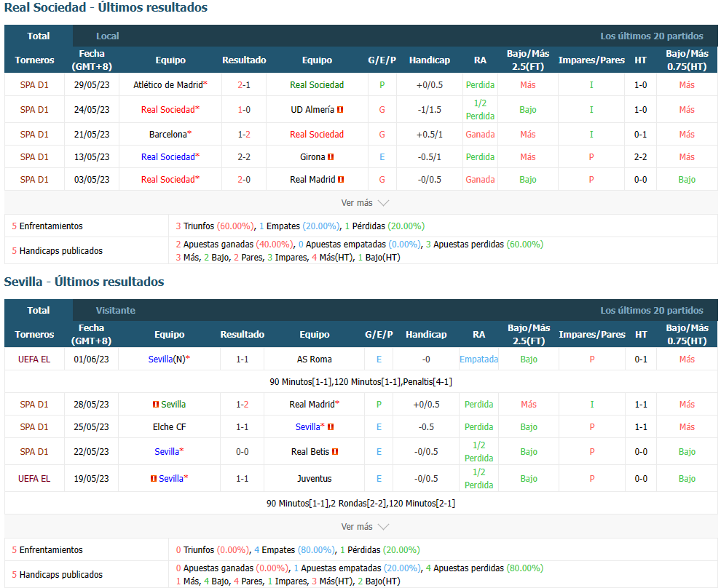Click the red card icon beside Girona
Image resolution: width=721 pixels, height=588 pixels.
(331, 157)
